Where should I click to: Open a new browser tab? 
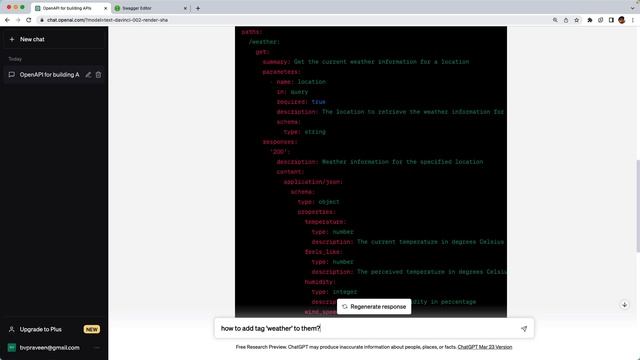click(x=198, y=8)
